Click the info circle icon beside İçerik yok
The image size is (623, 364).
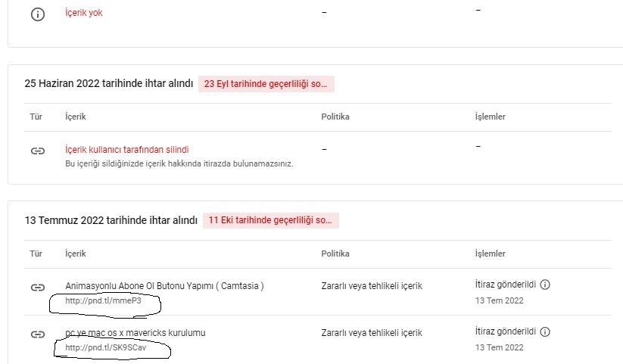38,14
